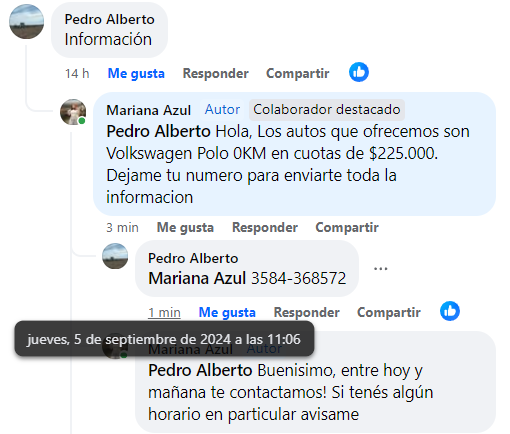Click the Colaborador destacado badge
Image resolution: width=510 pixels, height=434 pixels.
[327, 109]
